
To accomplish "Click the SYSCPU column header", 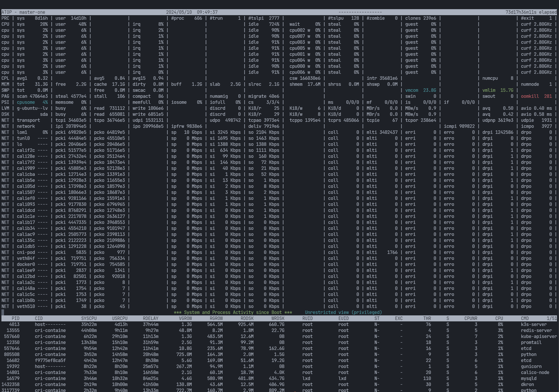I will coord(89,318).
